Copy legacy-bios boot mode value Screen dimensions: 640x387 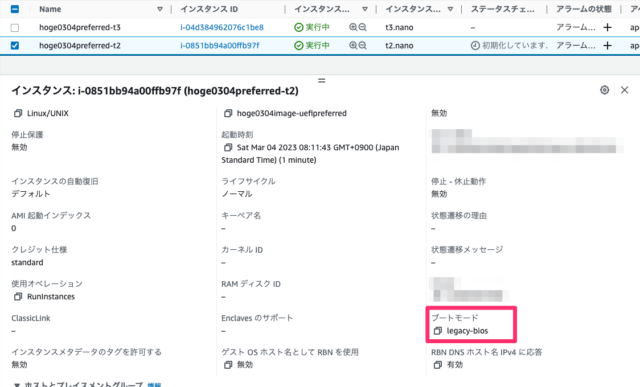tap(438, 331)
